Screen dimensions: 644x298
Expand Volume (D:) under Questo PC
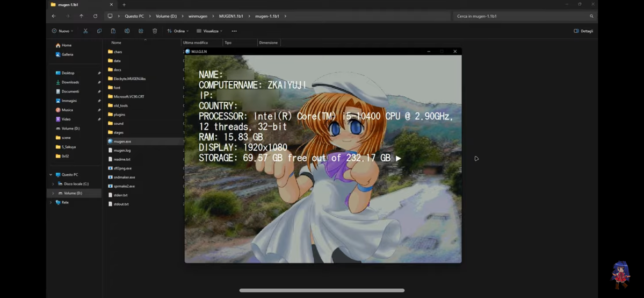(x=53, y=193)
